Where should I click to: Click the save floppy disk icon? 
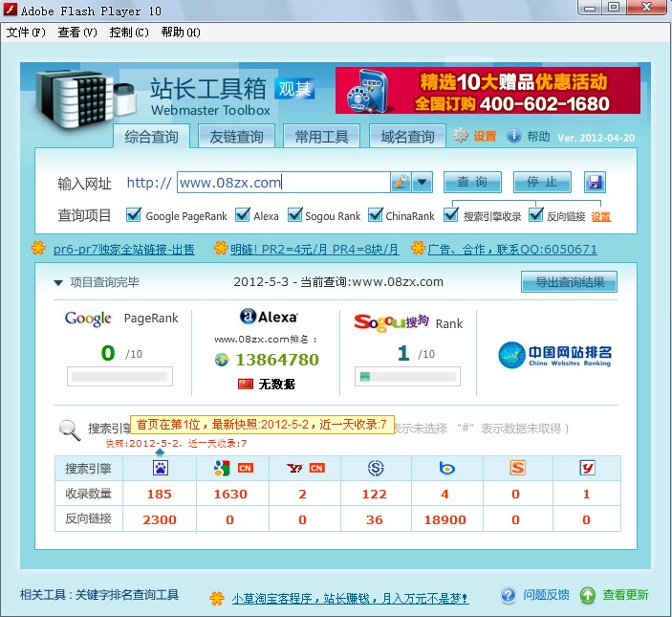click(595, 182)
